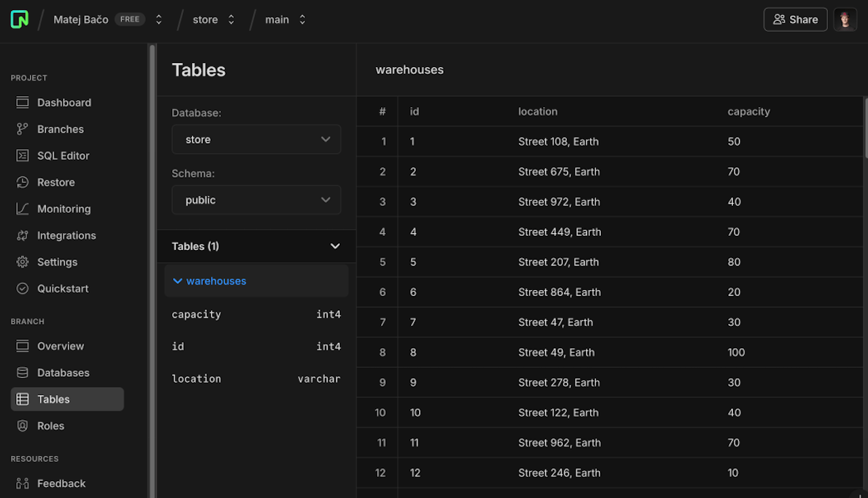Click the Restore clock icon
Image resolution: width=868 pixels, height=498 pixels.
(x=22, y=182)
